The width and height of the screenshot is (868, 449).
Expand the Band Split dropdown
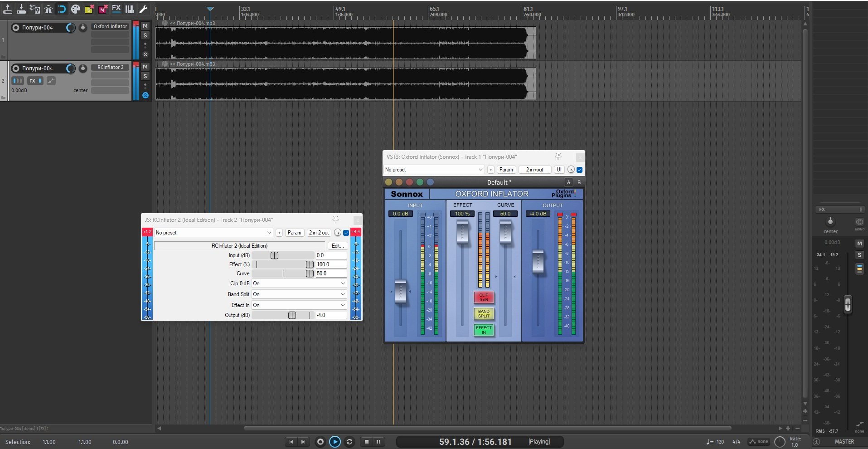point(299,294)
